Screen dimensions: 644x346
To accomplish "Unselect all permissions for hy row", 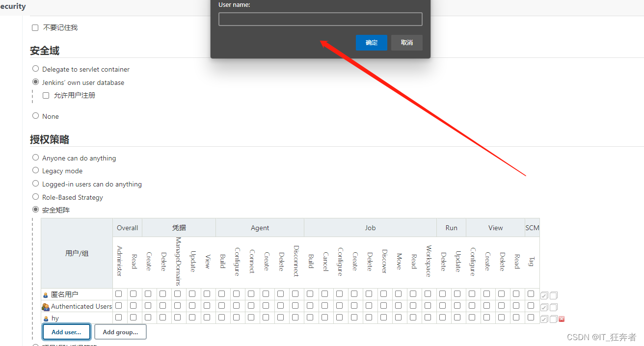I will 553,319.
